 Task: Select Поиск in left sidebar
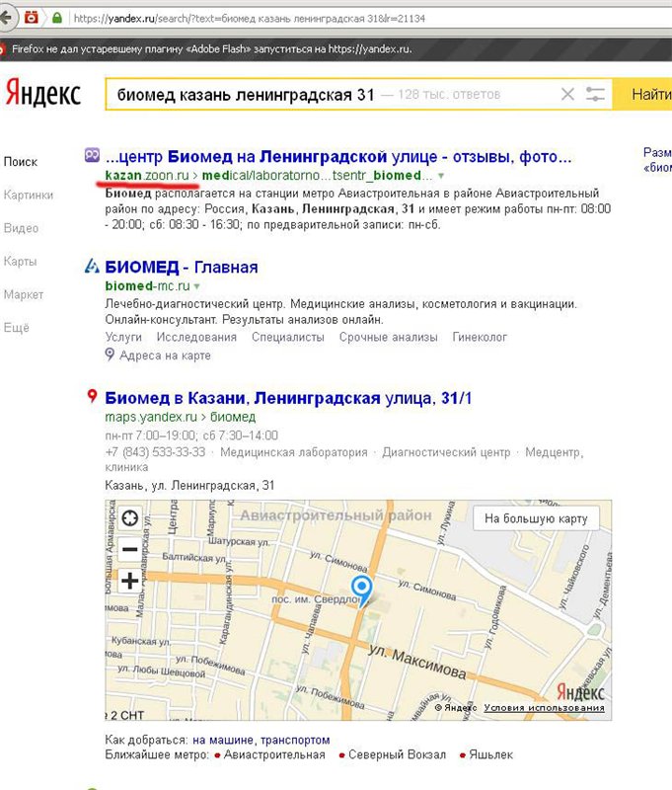click(x=21, y=162)
